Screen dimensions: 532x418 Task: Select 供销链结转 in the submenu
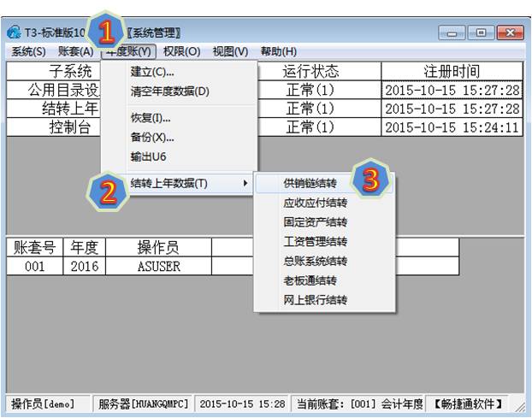[310, 184]
